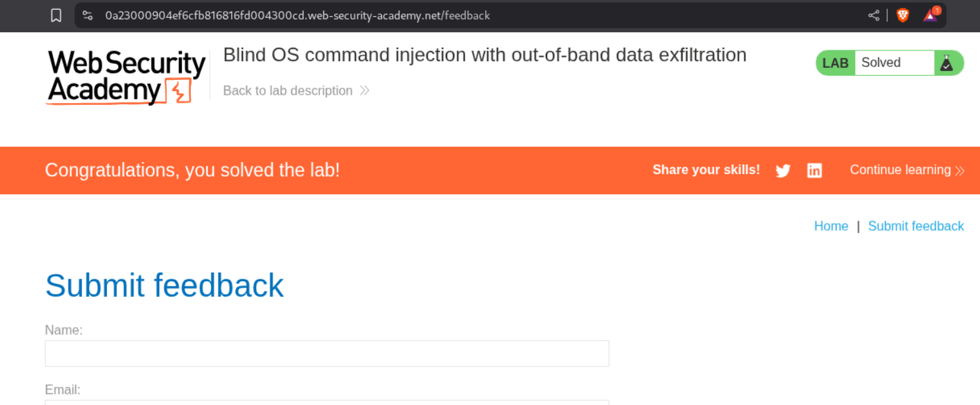980x405 pixels.
Task: Click 'Share your skills!' text in banner
Action: click(x=706, y=170)
